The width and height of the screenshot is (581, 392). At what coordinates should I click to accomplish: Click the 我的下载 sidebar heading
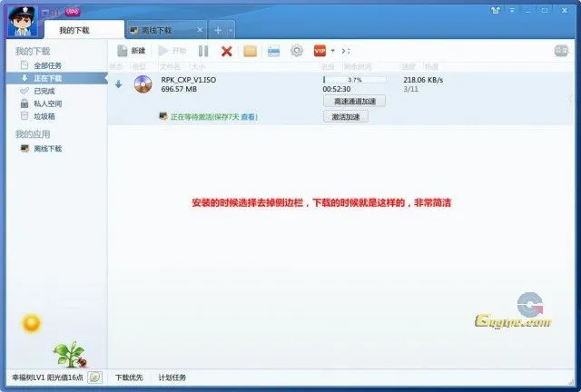(x=33, y=51)
